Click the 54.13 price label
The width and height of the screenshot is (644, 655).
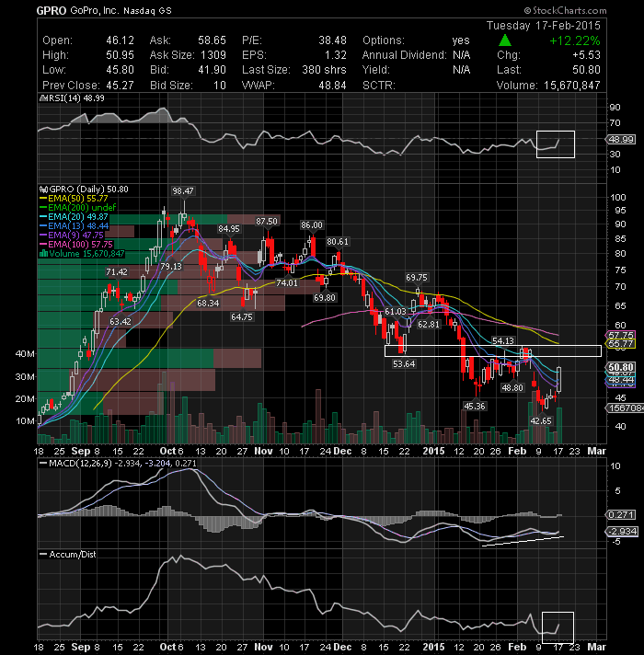coord(503,341)
